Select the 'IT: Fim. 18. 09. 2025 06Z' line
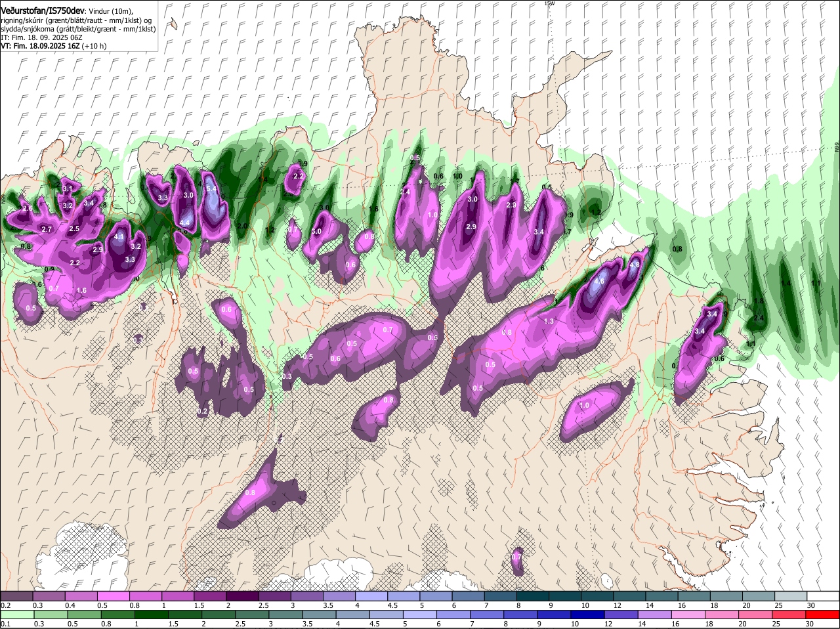The height and width of the screenshot is (629, 840). (x=41, y=38)
